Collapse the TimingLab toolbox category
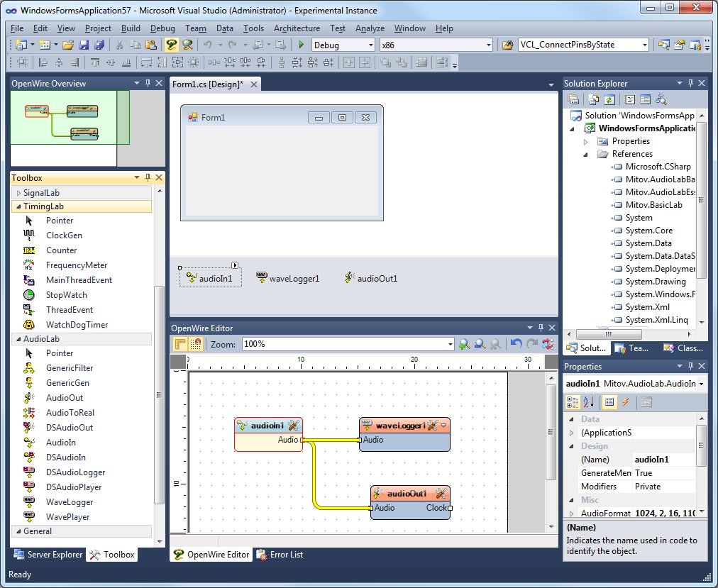The width and height of the screenshot is (718, 588). point(18,206)
